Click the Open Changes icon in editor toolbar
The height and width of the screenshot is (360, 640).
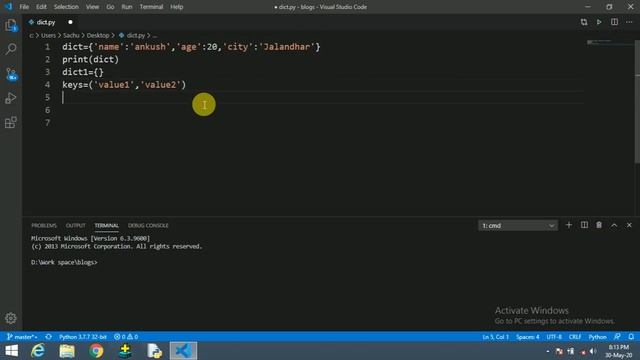pyautogui.click(x=584, y=22)
